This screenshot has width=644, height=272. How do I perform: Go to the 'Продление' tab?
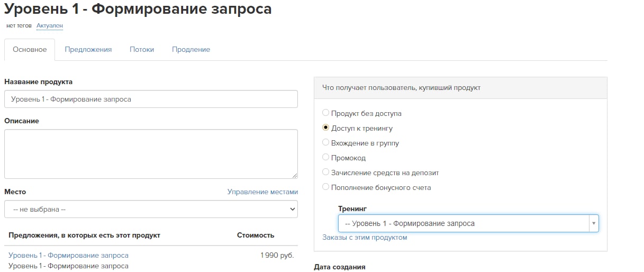pos(191,49)
